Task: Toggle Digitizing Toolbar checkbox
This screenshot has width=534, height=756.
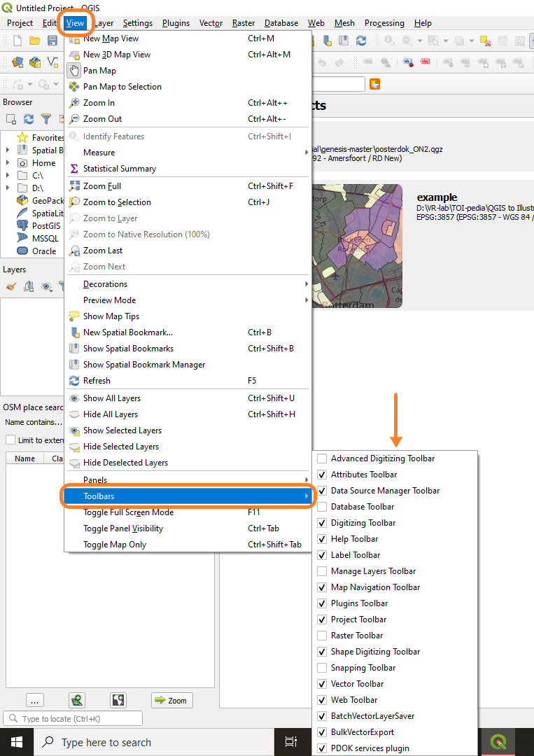Action: click(322, 523)
